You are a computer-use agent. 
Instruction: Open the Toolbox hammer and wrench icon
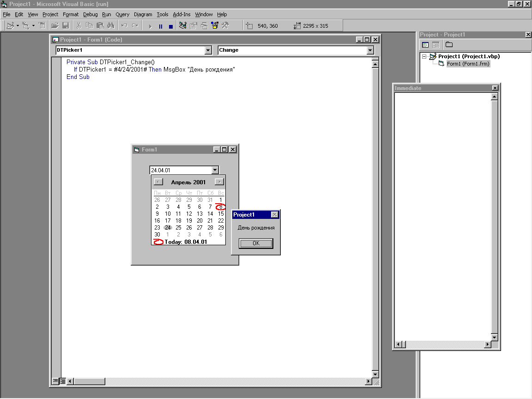[x=225, y=26]
